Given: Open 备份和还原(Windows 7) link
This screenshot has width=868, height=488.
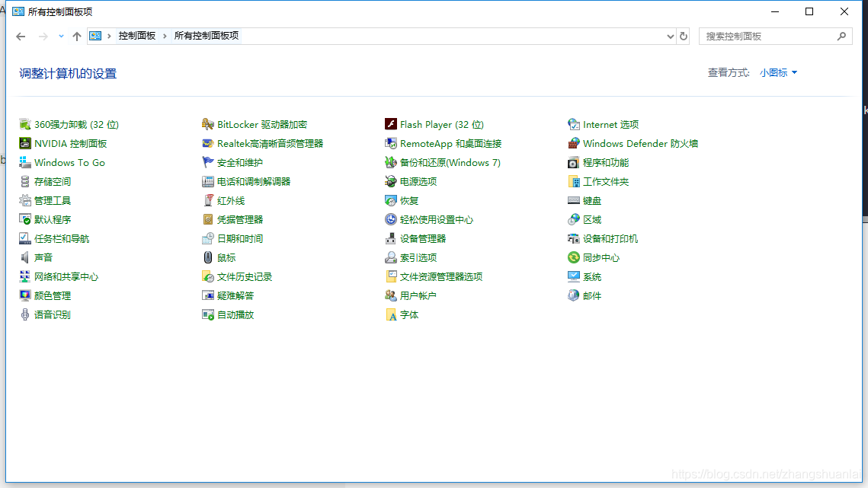Looking at the screenshot, I should coord(450,162).
